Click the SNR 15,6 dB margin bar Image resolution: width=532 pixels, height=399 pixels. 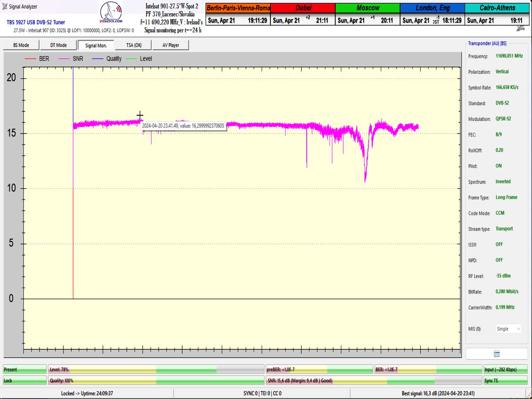click(x=374, y=380)
